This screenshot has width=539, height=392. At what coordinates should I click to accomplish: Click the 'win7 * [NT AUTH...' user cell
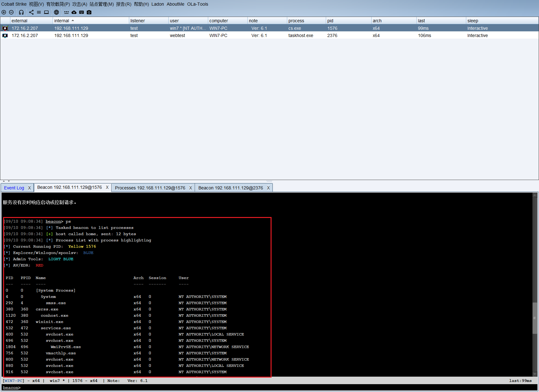pyautogui.click(x=188, y=28)
